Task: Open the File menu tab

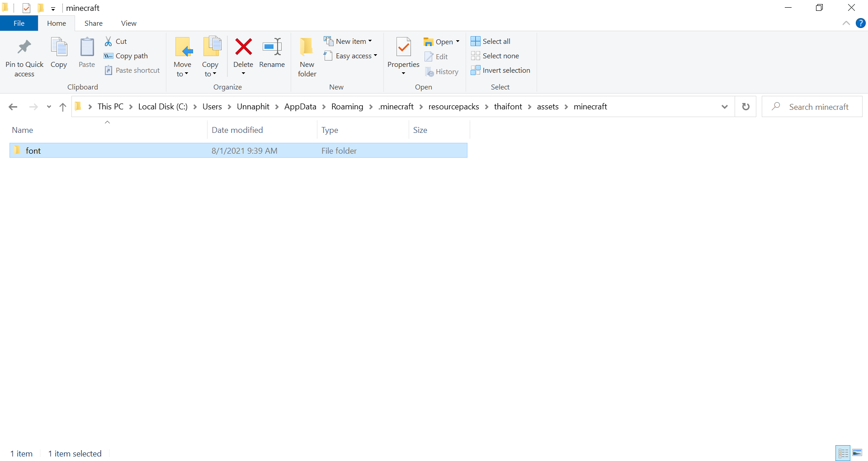Action: pyautogui.click(x=19, y=23)
